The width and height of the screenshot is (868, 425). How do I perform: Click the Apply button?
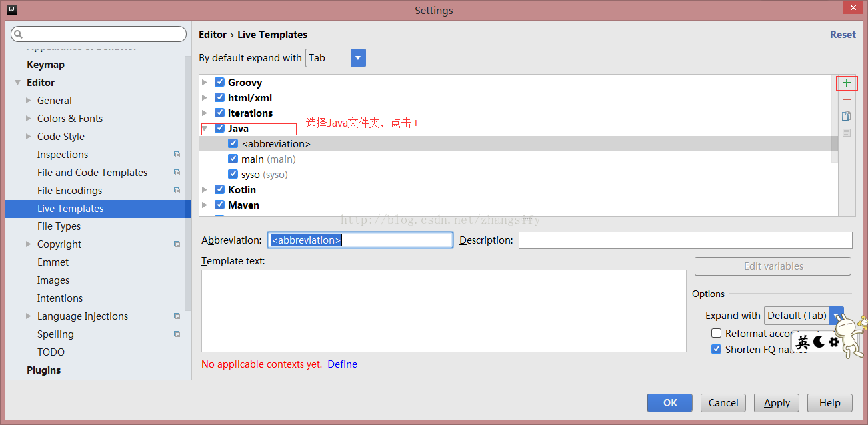777,403
